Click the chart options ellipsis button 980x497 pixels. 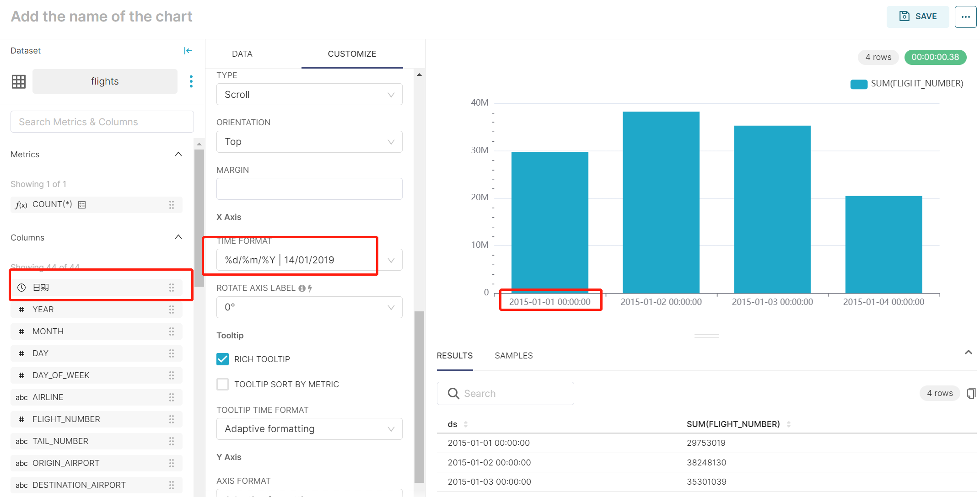click(x=965, y=17)
